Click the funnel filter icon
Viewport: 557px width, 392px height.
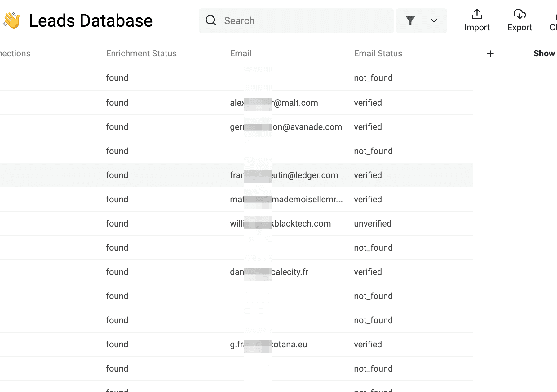point(410,21)
